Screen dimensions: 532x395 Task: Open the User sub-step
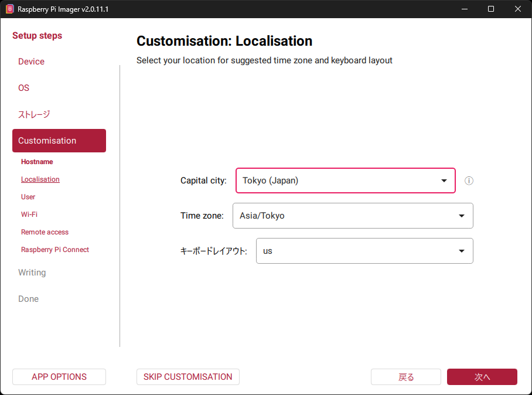point(28,197)
